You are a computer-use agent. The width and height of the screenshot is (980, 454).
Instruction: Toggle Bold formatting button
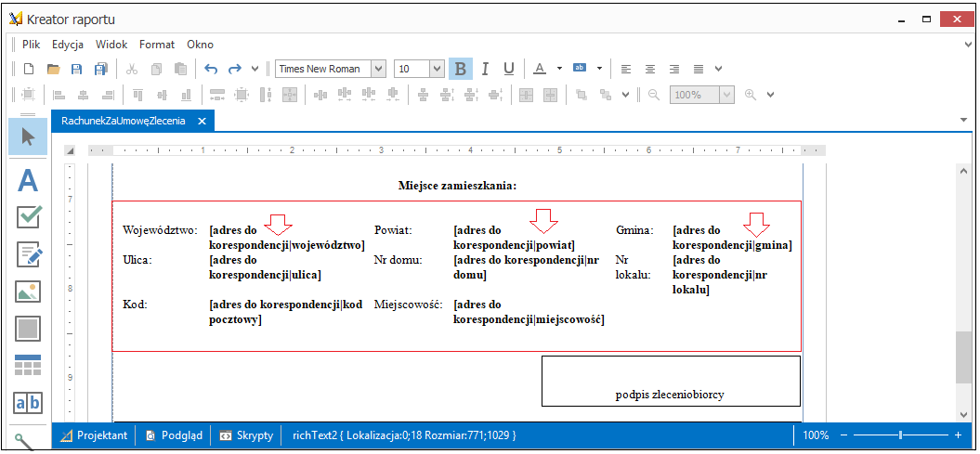tap(461, 69)
